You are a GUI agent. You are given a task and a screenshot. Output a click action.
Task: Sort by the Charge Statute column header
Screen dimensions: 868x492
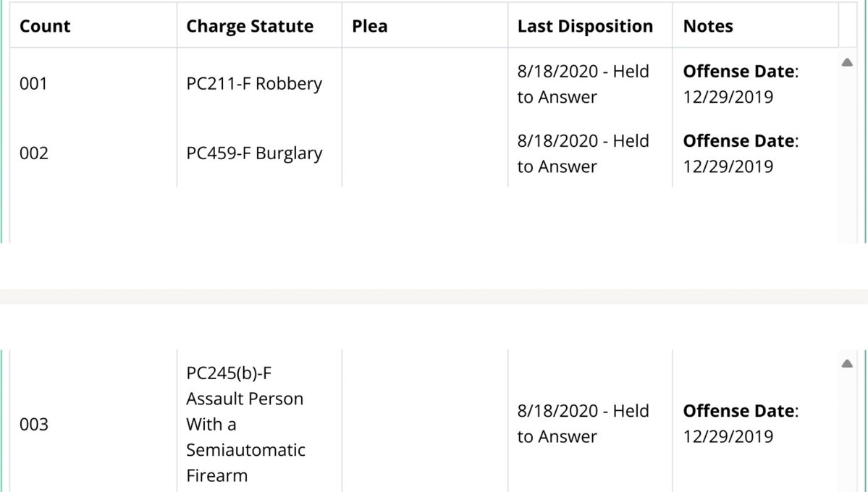pos(250,27)
